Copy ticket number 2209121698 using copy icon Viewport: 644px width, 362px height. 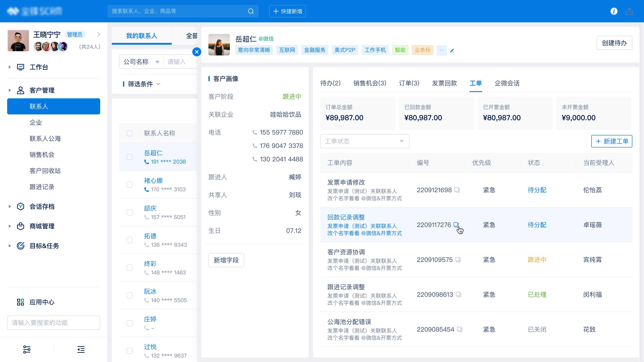[457, 190]
